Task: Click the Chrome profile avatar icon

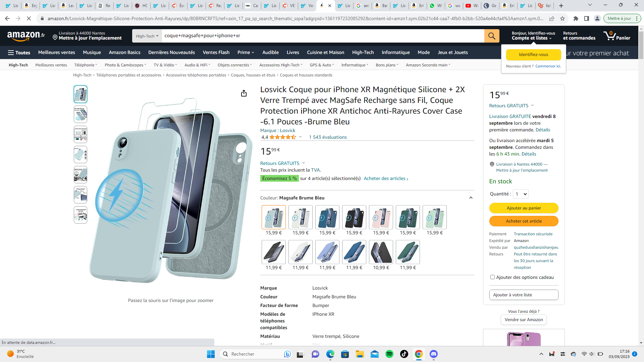Action: [x=597, y=18]
